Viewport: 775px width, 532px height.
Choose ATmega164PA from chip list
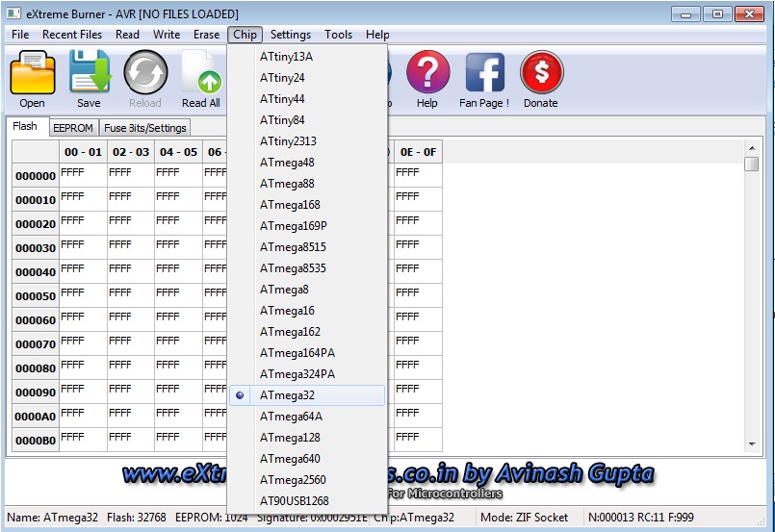307,353
